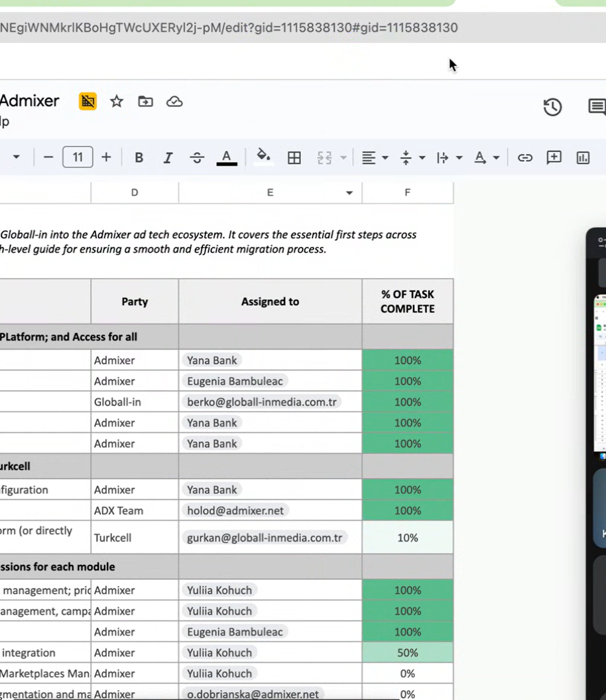The image size is (606, 700).
Task: Open the fill color bucket tool
Action: 263,156
